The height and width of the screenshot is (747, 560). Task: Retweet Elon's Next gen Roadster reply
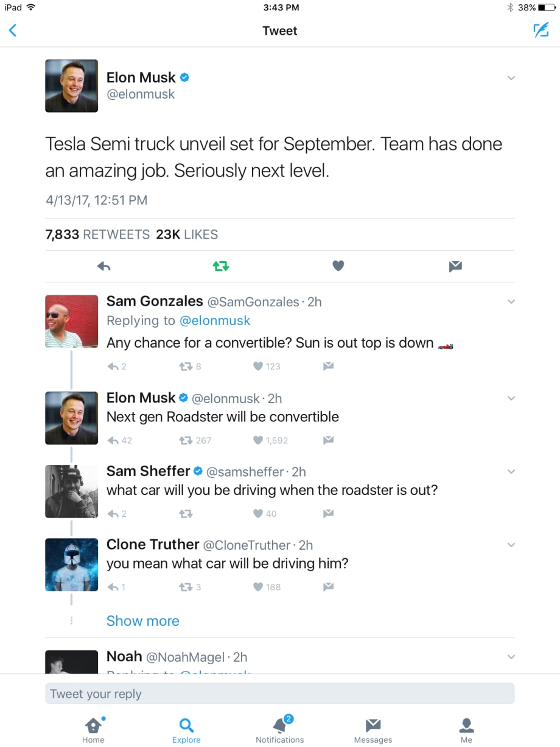point(185,440)
